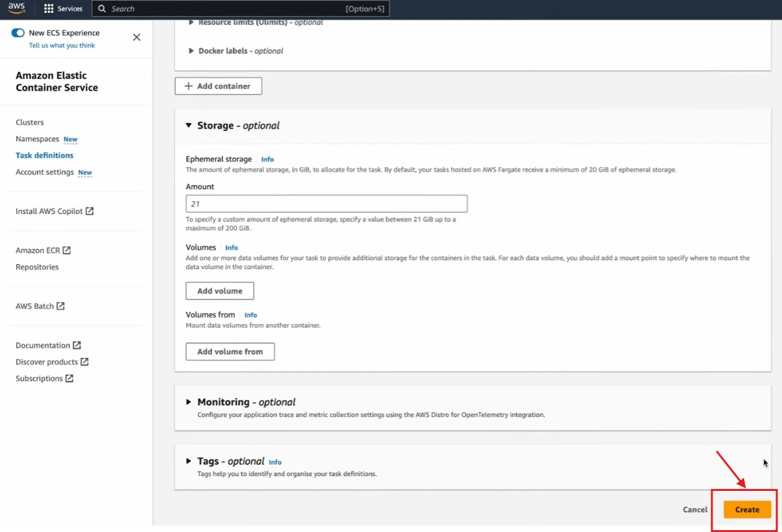782x532 pixels.
Task: Expand the Monitoring optional section
Action: 189,402
